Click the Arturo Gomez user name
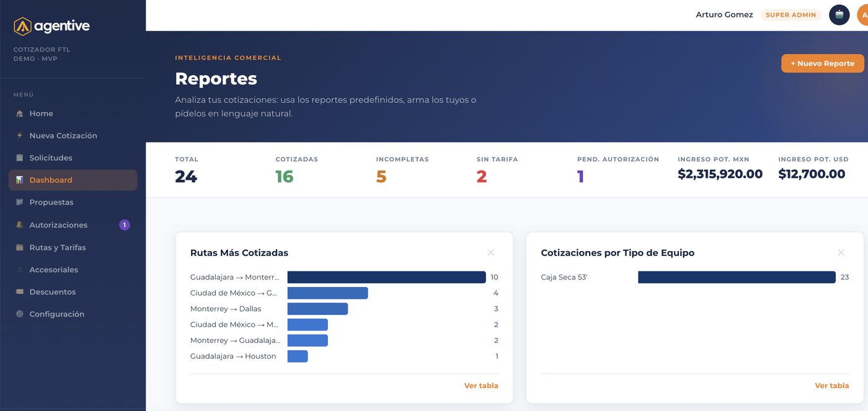 click(x=724, y=15)
